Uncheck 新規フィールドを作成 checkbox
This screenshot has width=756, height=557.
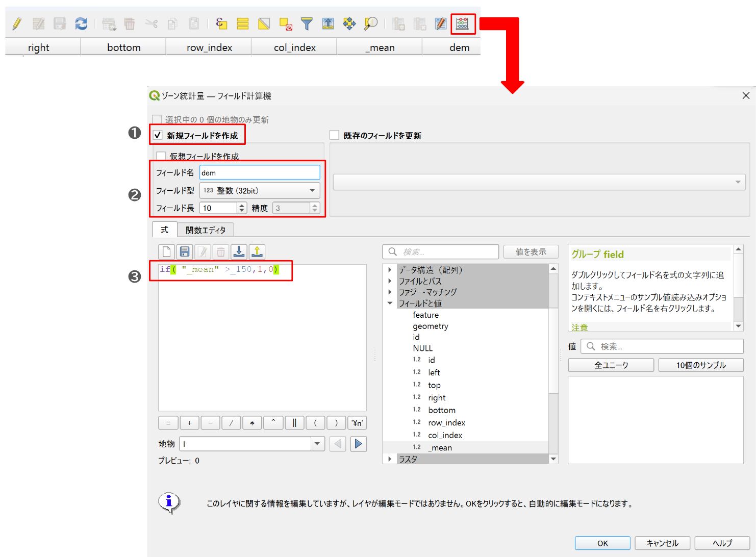click(158, 135)
